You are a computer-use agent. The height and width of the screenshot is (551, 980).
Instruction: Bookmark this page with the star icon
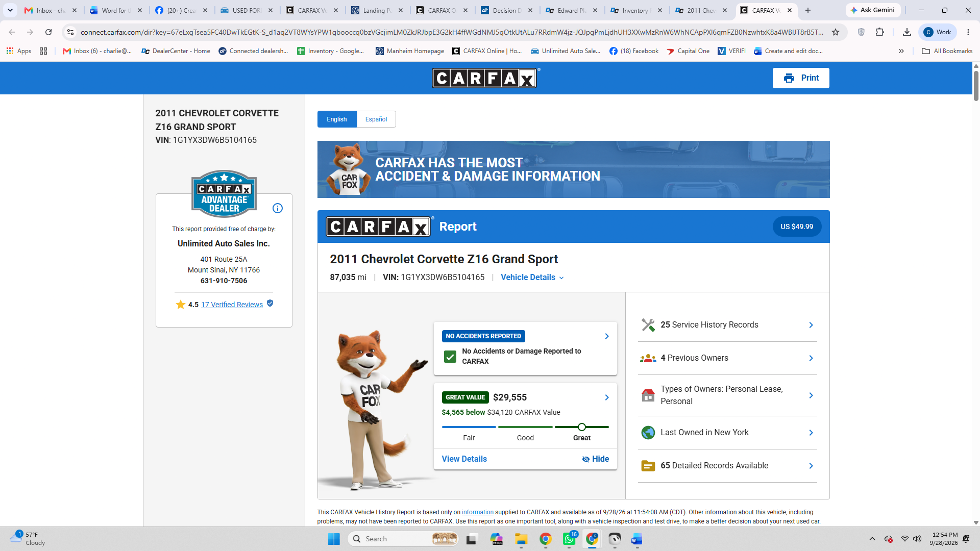[x=836, y=32]
